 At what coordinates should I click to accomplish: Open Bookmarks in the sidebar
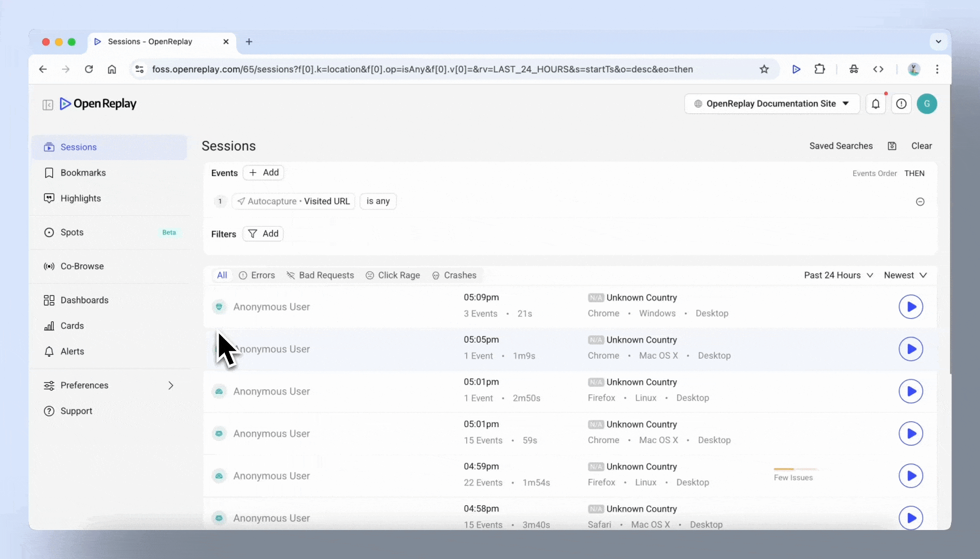(109, 173)
